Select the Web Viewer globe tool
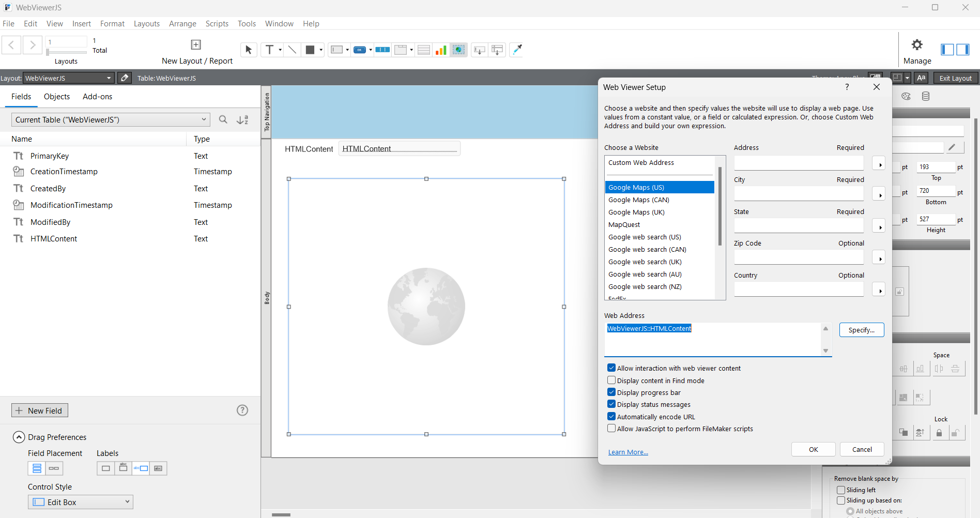 point(458,50)
